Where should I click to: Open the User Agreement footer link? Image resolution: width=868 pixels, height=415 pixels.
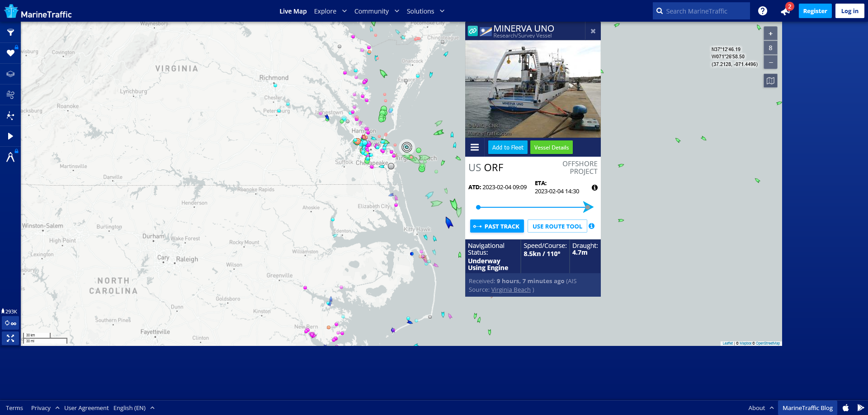[x=86, y=408]
